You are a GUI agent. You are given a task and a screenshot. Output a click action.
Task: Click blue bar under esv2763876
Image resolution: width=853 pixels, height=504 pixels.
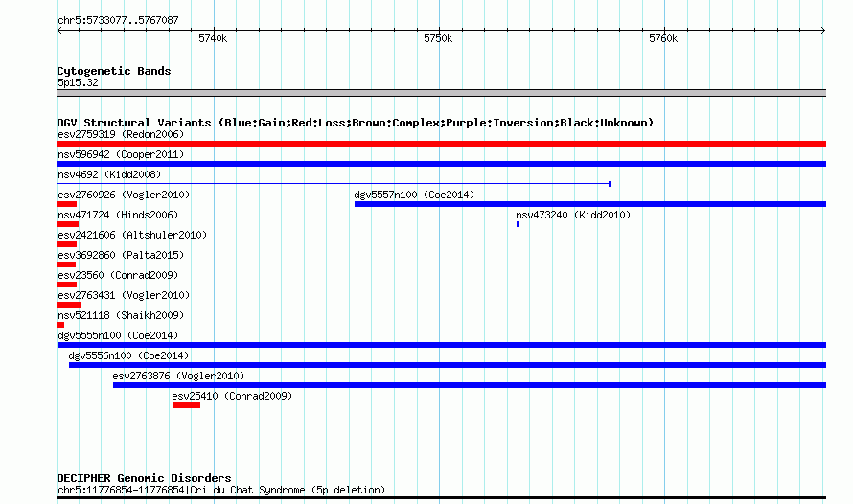[x=470, y=385]
